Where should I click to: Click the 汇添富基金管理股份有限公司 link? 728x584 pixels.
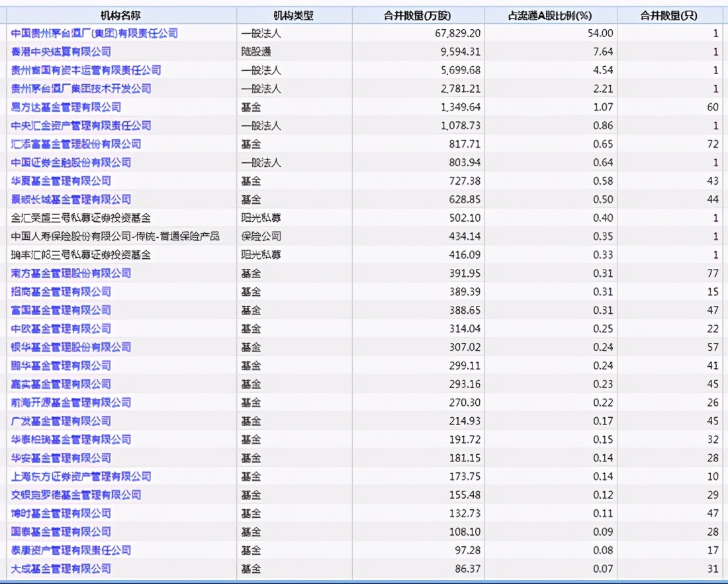coord(75,144)
